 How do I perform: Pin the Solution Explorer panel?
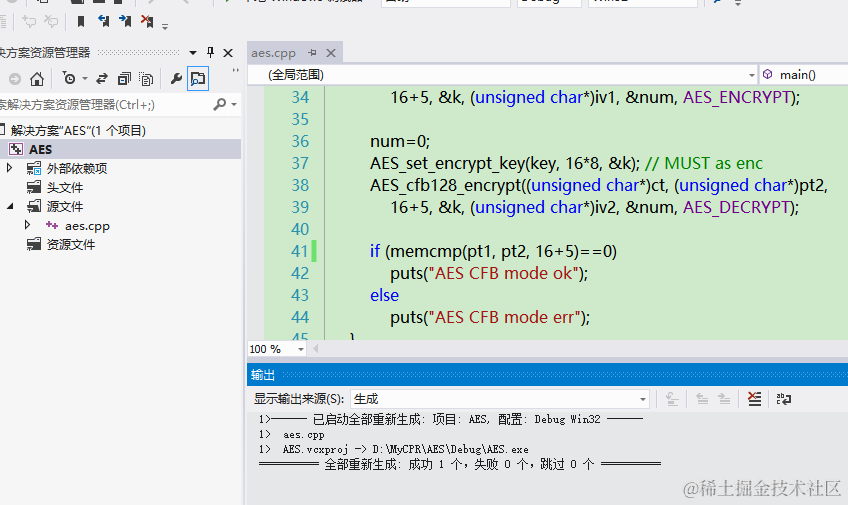pos(210,52)
